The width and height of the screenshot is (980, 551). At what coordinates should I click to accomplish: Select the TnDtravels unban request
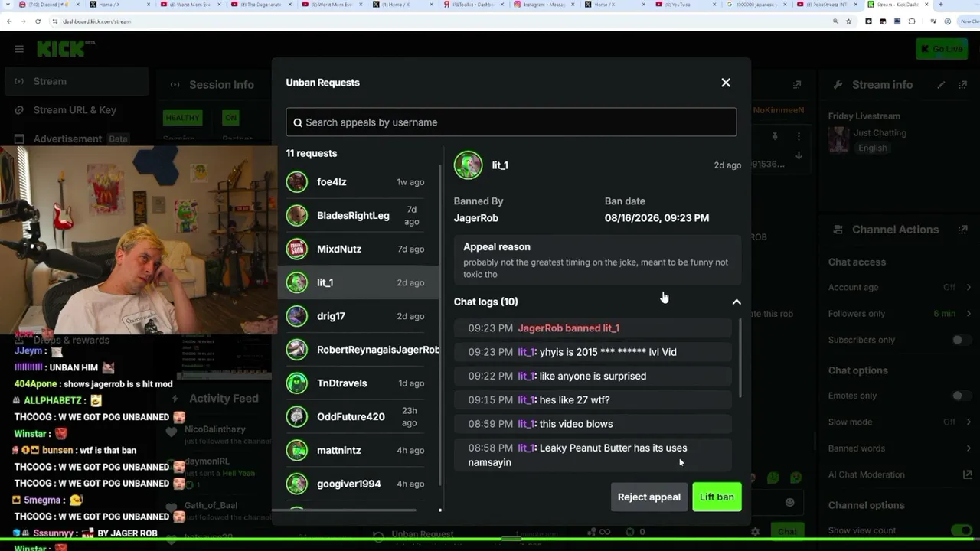point(358,383)
